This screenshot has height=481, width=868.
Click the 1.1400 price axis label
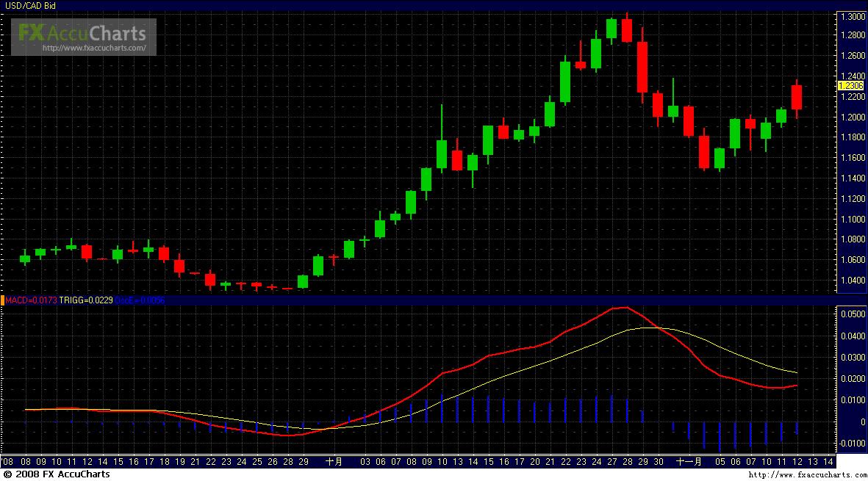(x=853, y=178)
